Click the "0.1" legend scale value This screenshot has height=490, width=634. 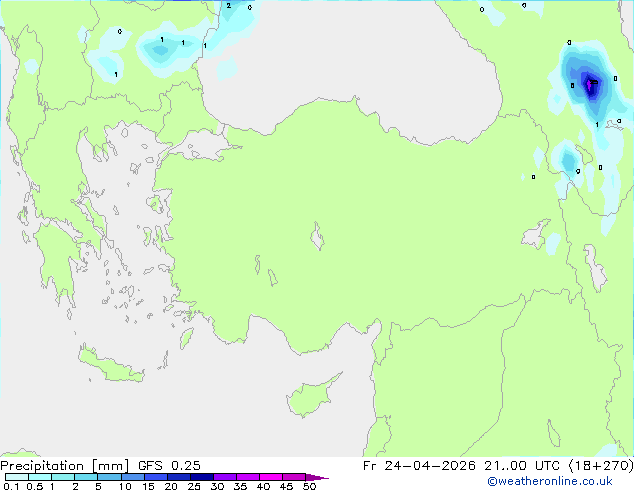click(x=11, y=486)
